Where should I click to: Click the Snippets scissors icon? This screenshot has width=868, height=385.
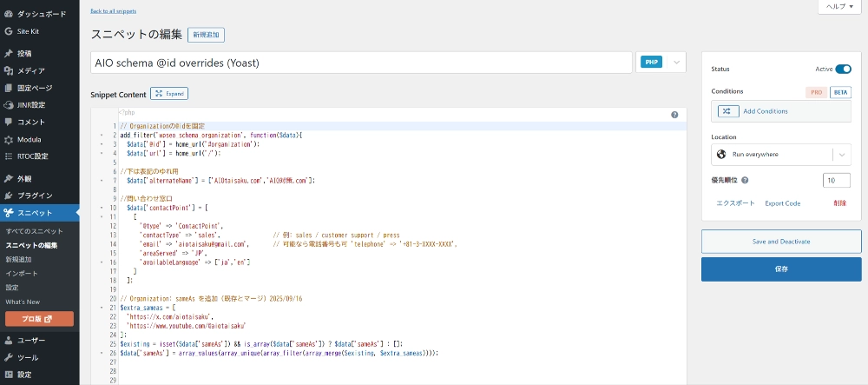9,213
